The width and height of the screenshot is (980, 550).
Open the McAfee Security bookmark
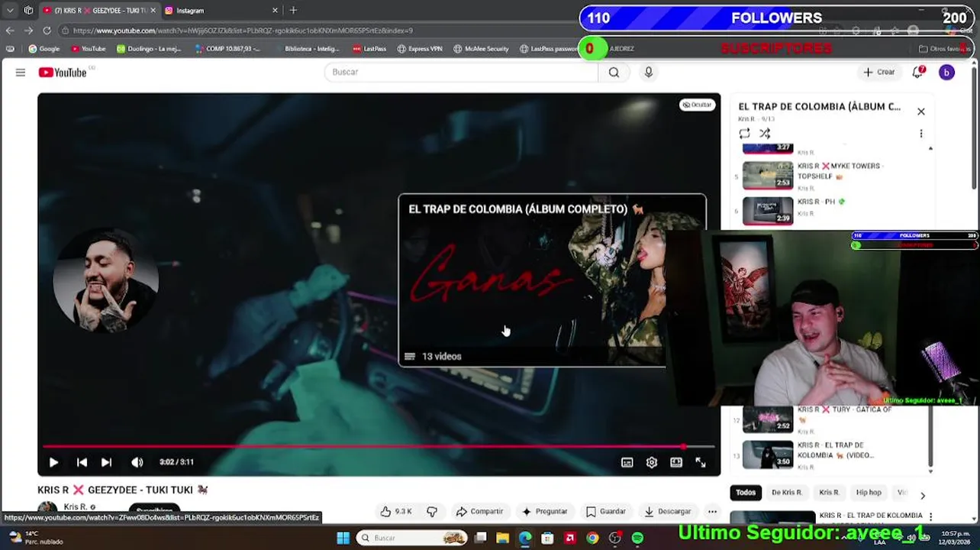(481, 49)
